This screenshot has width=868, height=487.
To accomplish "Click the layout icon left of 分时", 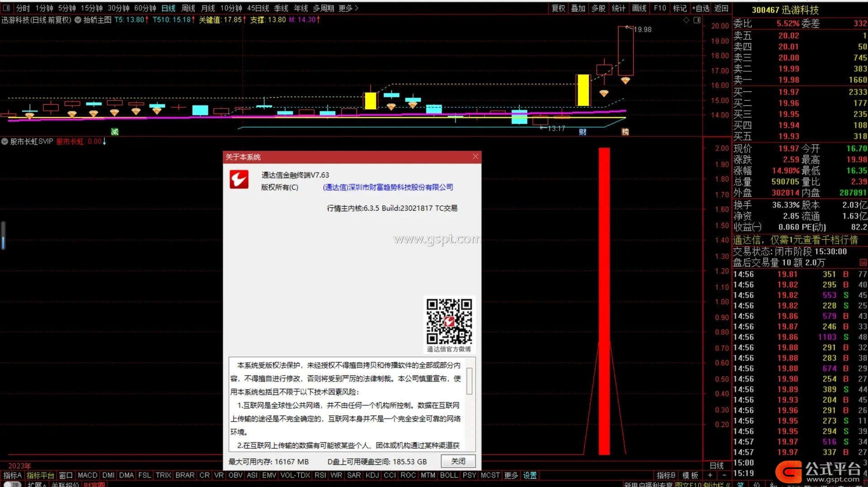I will 6,8.
